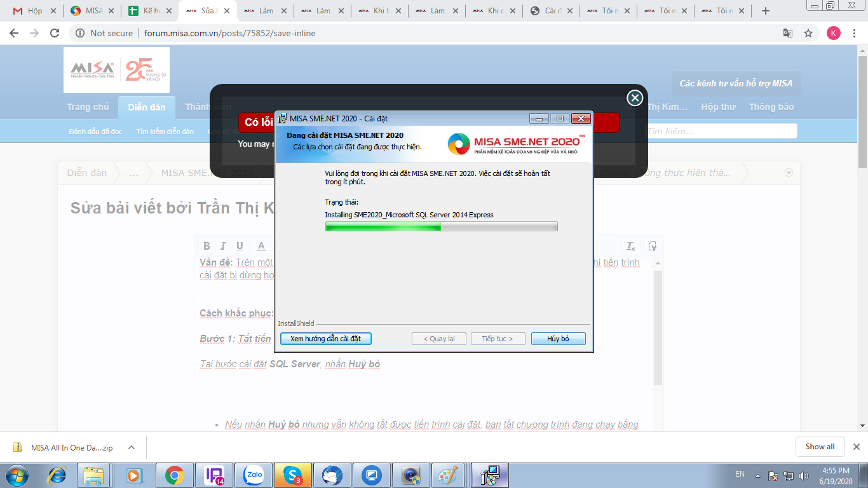Click the installer title bar icon
The width and height of the screenshot is (868, 488).
coord(283,118)
